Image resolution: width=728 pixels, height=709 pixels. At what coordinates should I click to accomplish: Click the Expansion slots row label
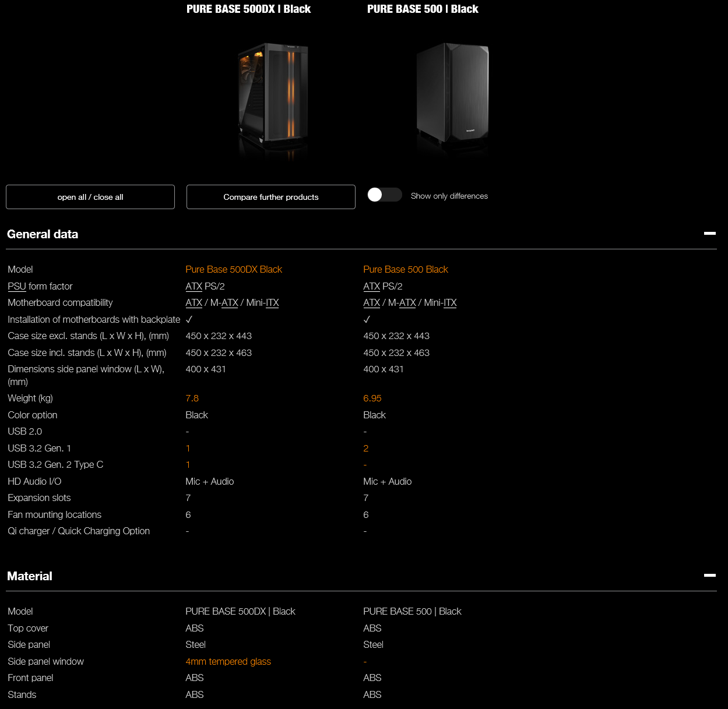pyautogui.click(x=39, y=498)
